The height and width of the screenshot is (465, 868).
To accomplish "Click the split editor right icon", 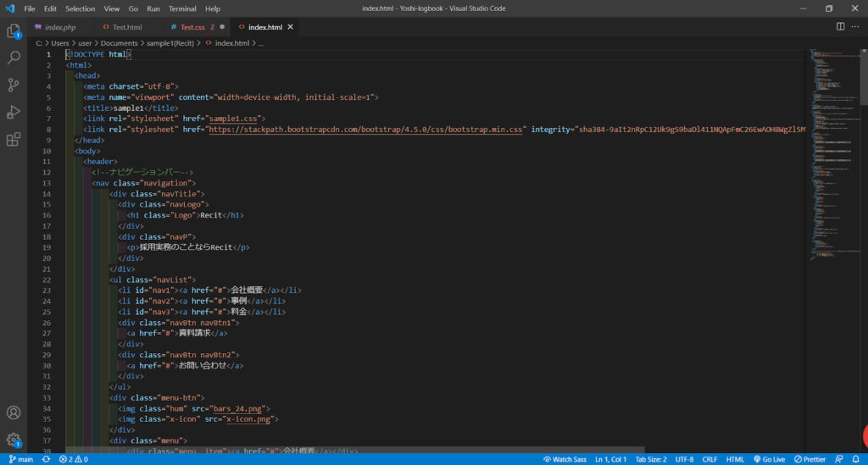I will point(840,27).
